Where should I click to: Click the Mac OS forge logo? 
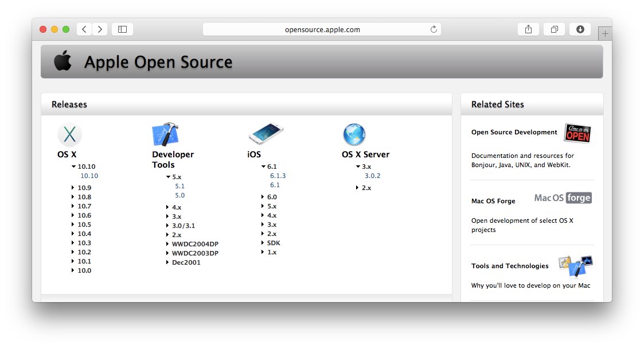(x=563, y=198)
